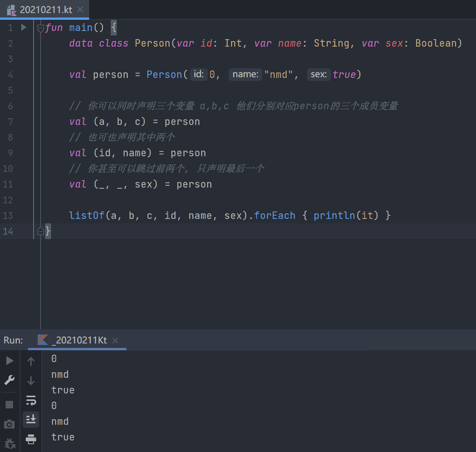Viewport: 476px width, 452px height.
Task: Collapse the main function fold marker
Action: [x=41, y=28]
